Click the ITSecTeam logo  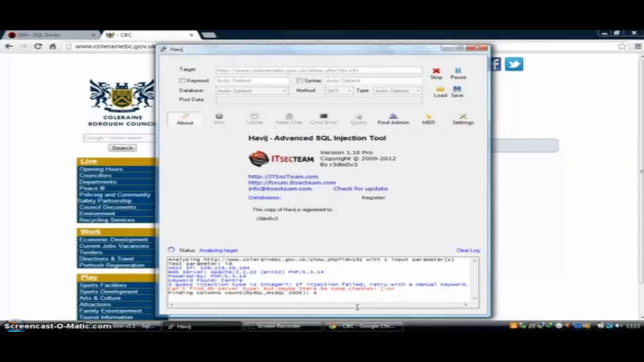281,158
